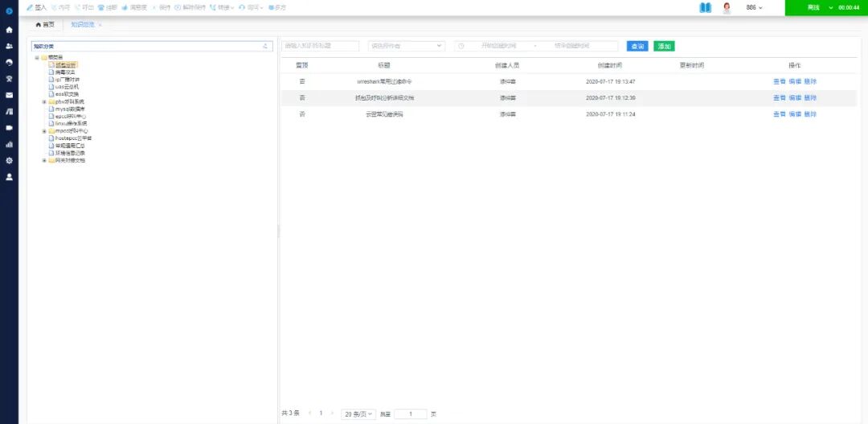Delete the entry created at 19:12:39
Viewport: 868px width, 424px height.
pos(810,98)
